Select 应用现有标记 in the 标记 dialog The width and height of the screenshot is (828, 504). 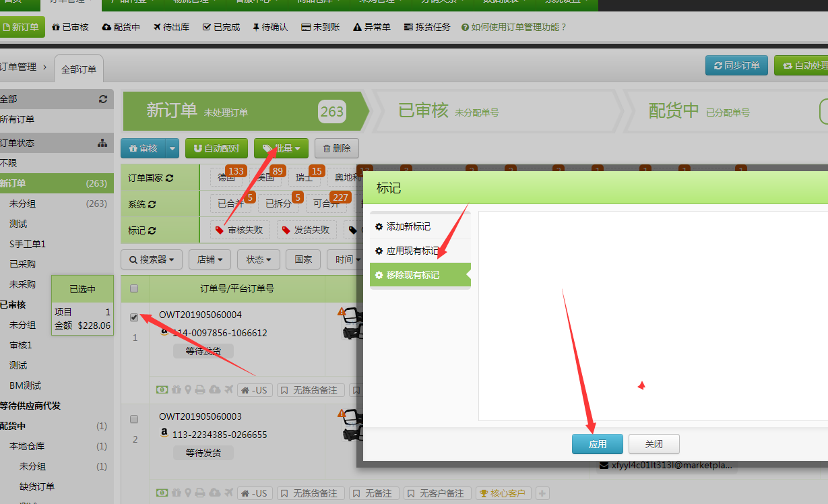point(420,251)
